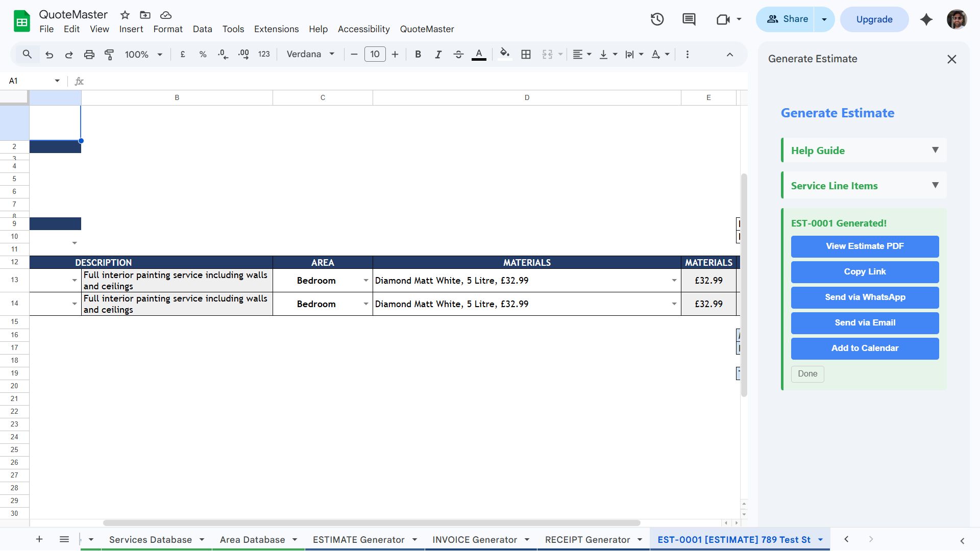Decrease decimal places
Screen dimensions: 980x551
[223, 54]
